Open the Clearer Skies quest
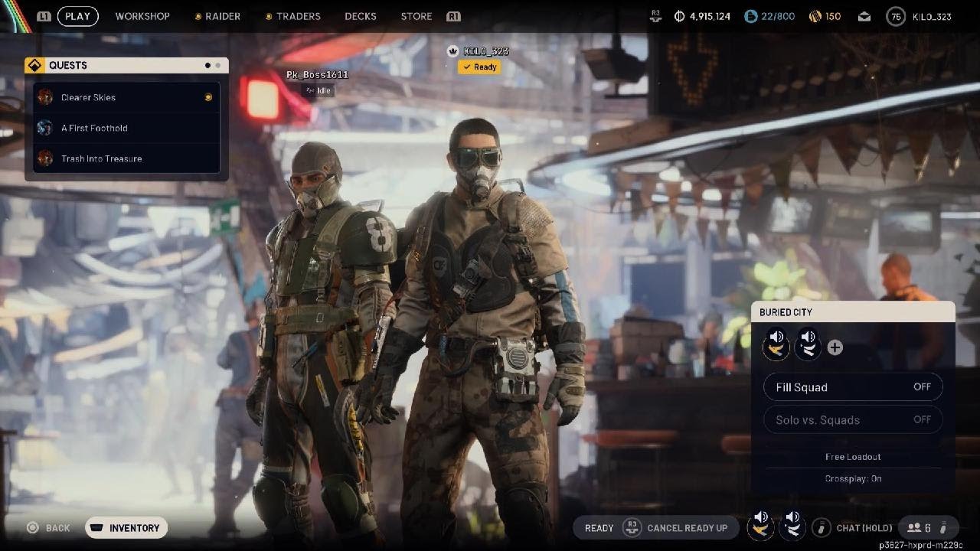Viewport: 980px width, 551px height. 127,97
